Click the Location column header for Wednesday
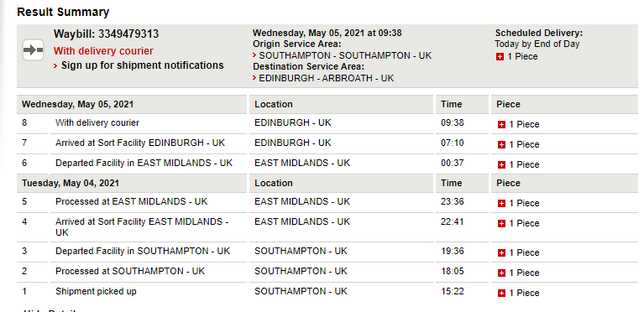The width and height of the screenshot is (644, 312). 274,104
